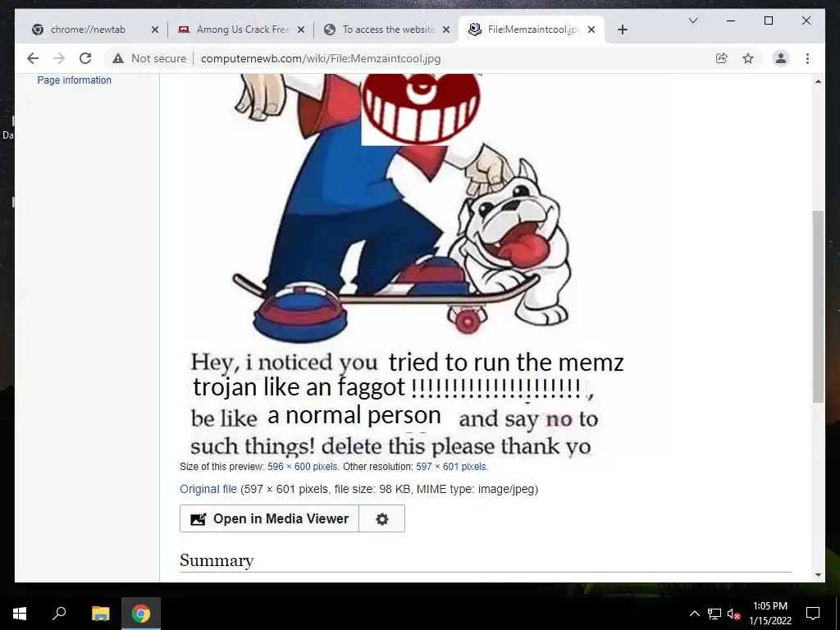Open the Original file link
840x630 pixels.
pos(208,489)
